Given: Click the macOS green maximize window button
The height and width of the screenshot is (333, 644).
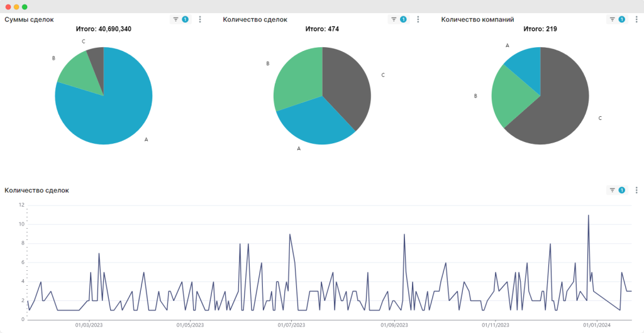Looking at the screenshot, I should coord(25,7).
